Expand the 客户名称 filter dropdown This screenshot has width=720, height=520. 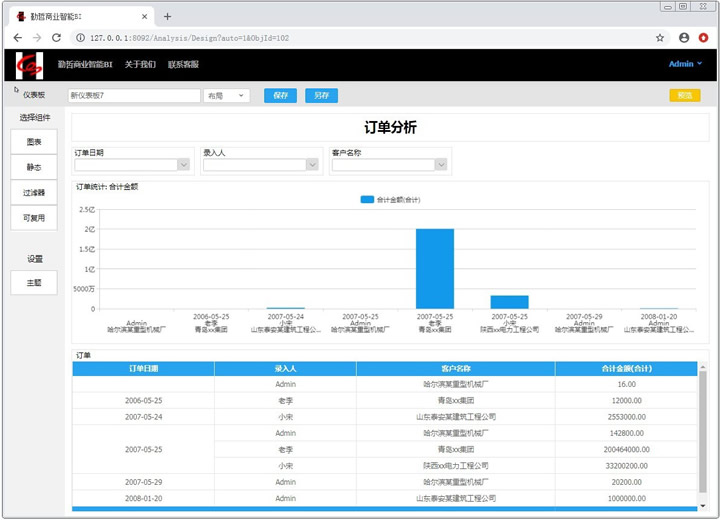[441, 165]
